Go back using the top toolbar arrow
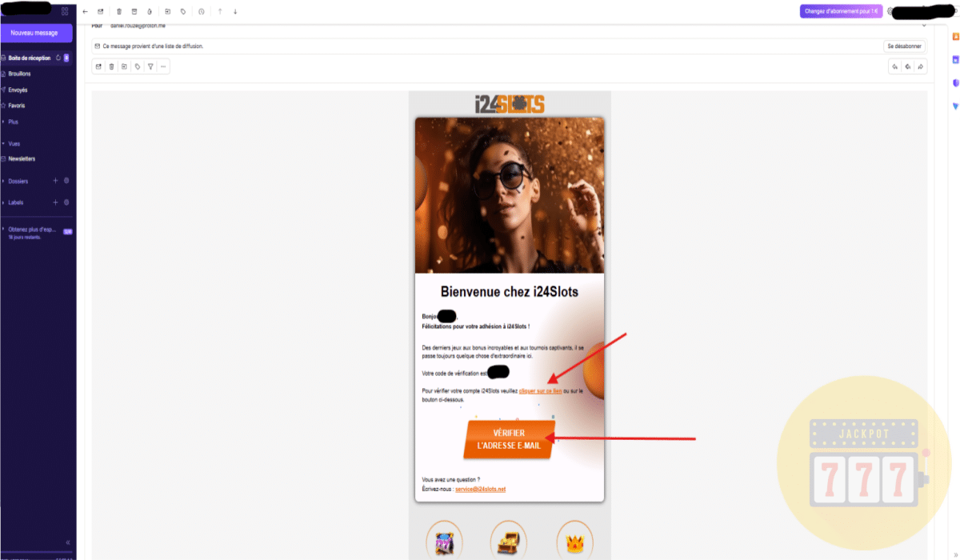This screenshot has height=560, width=960. [86, 11]
